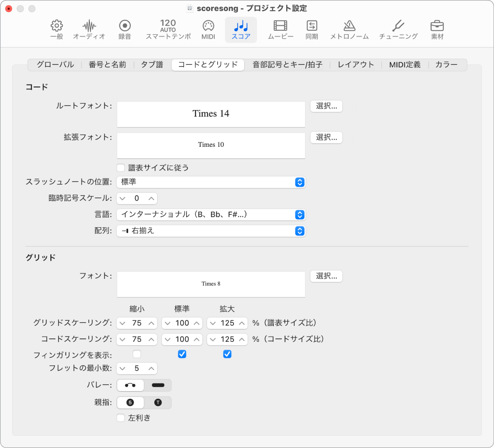Open the メトロノーム settings icon
This screenshot has height=448, width=494.
pos(349,29)
